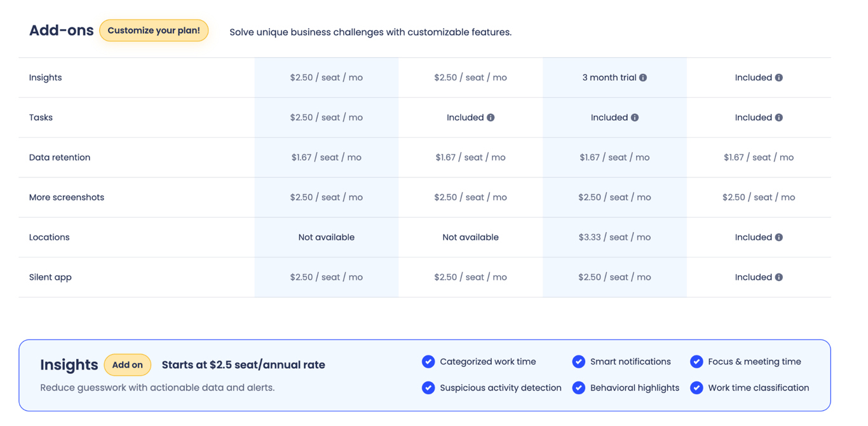Click info icon in Insights row last column
The height and width of the screenshot is (426, 868).
pyautogui.click(x=779, y=78)
